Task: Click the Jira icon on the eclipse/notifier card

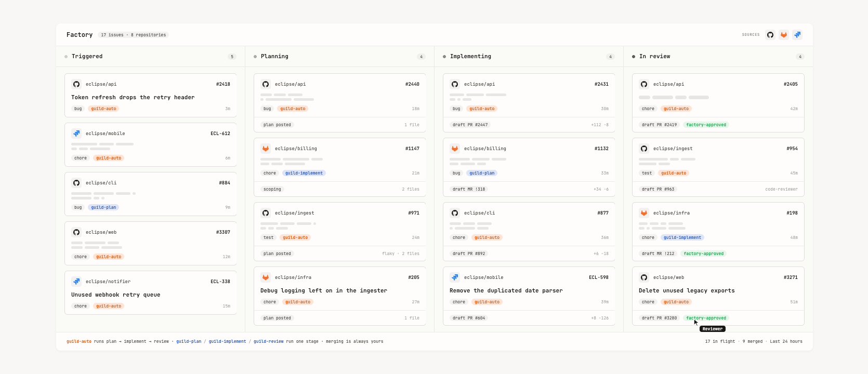Action: coord(76,282)
